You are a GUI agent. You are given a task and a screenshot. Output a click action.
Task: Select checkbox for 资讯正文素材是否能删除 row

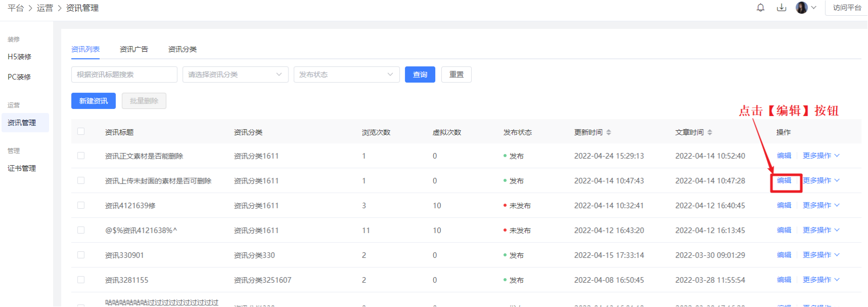pos(81,156)
